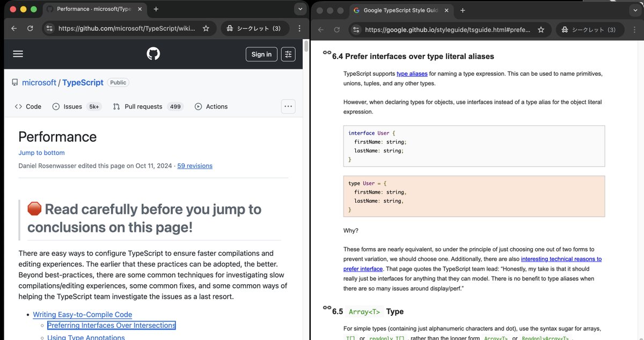Go back in the Google style guide window
Screen dimensions: 644x340
click(320, 30)
